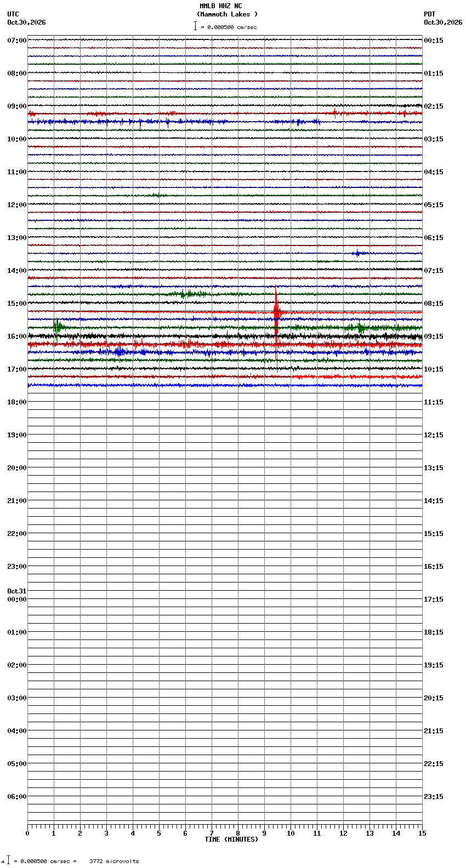Click the 18:00 UTC row label

click(17, 402)
